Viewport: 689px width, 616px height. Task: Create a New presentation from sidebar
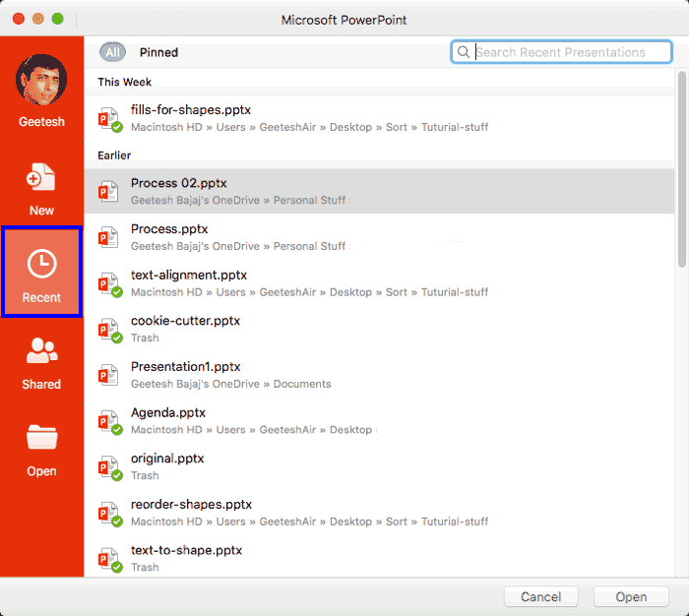41,189
